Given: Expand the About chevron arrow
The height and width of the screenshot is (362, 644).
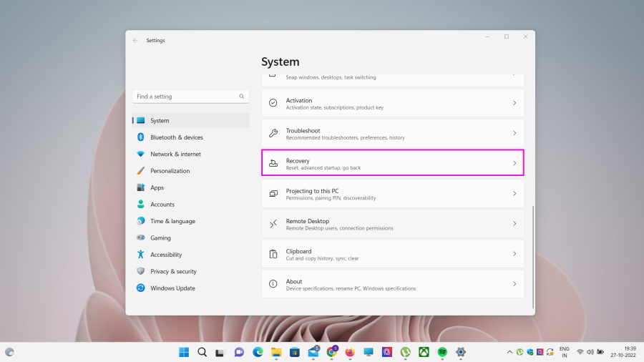Looking at the screenshot, I should point(514,284).
